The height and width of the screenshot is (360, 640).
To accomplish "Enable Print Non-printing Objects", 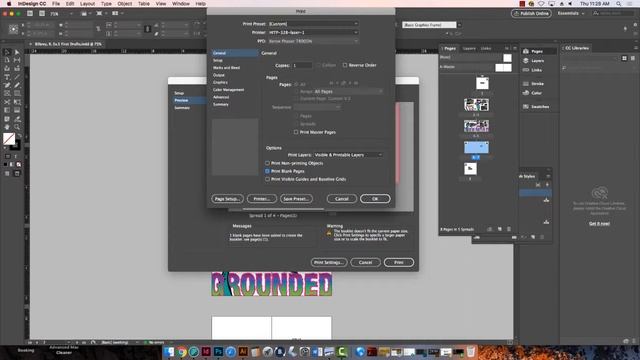I will coord(267,163).
